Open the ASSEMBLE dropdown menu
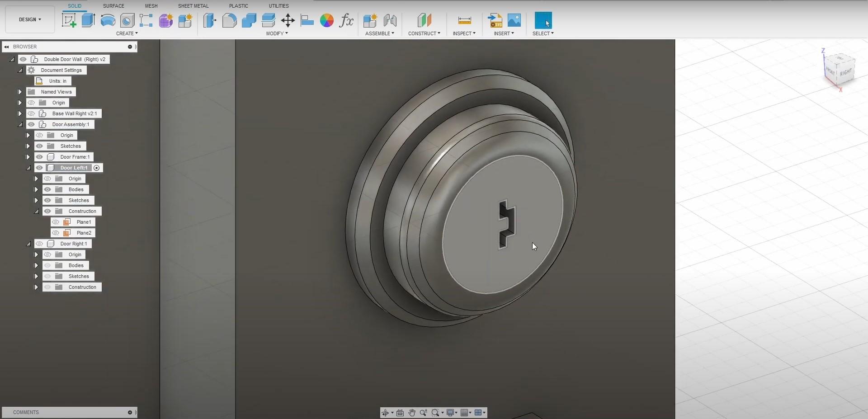The width and height of the screenshot is (868, 419). pos(380,33)
